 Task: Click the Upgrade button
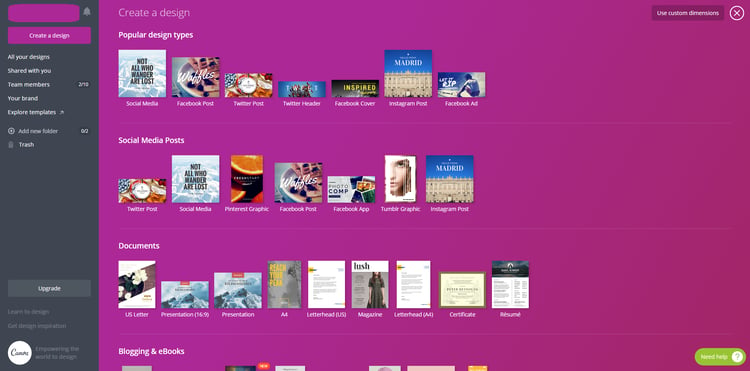(49, 288)
